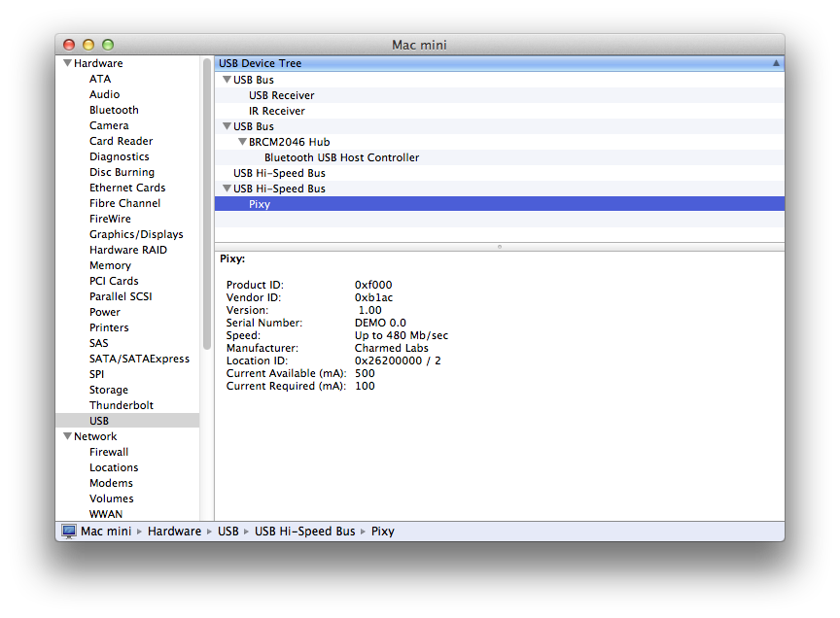Select Bluetooth in the Hardware sidebar
Viewport: 840px width, 618px height.
click(x=114, y=110)
